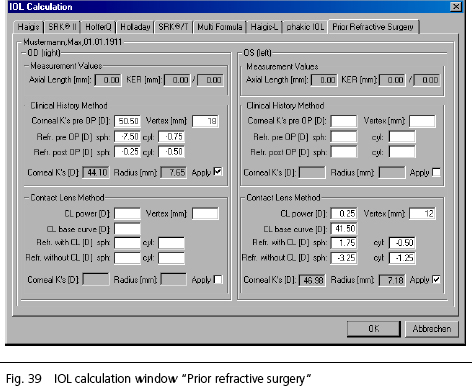This screenshot has width=472, height=386.
Task: Click OS Refr. post OP cyl field
Action: coord(402,152)
